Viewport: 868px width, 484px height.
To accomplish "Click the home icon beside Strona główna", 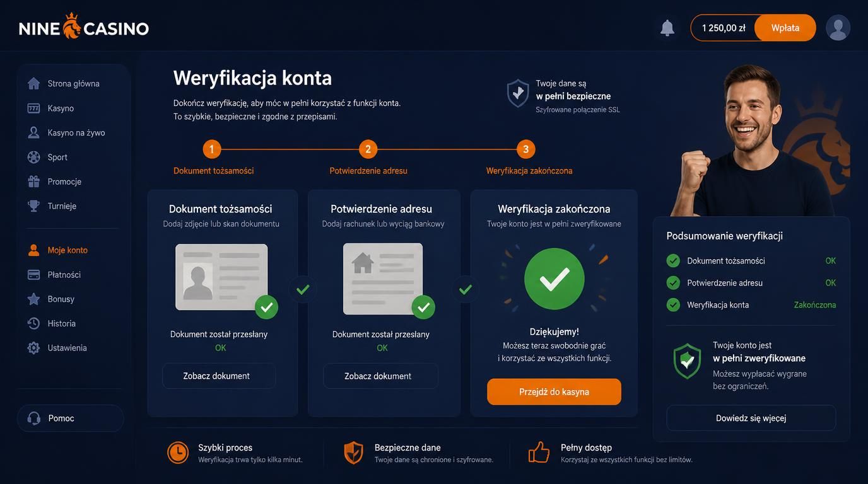I will [x=33, y=83].
